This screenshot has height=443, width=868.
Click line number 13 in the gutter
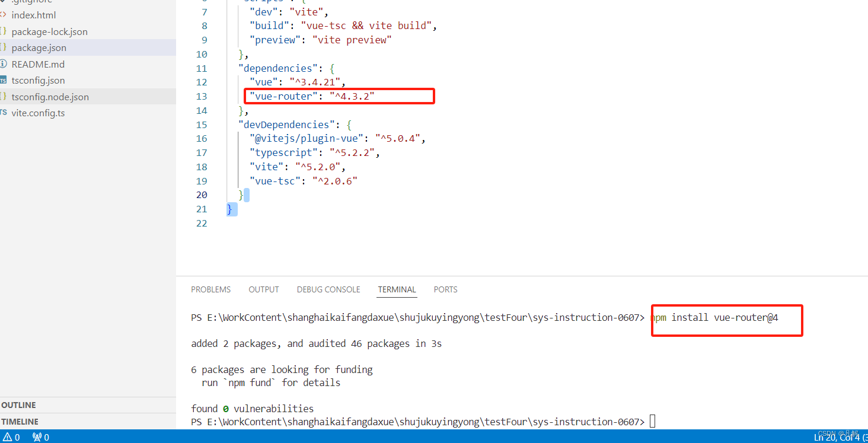click(x=202, y=96)
